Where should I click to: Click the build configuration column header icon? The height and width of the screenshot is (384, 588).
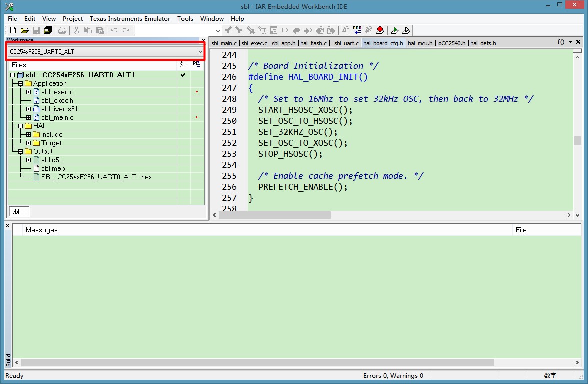tap(183, 65)
